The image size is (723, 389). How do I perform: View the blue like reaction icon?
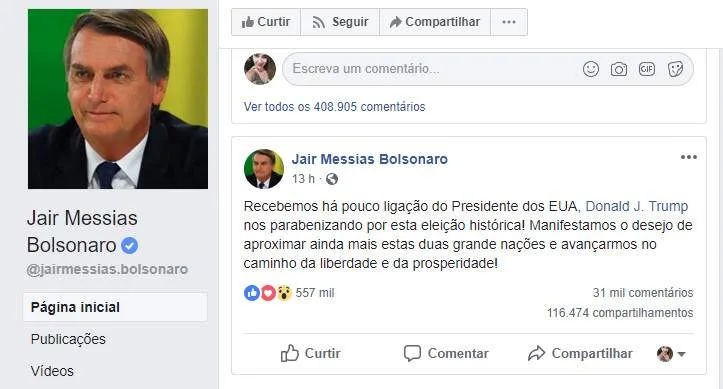[252, 293]
